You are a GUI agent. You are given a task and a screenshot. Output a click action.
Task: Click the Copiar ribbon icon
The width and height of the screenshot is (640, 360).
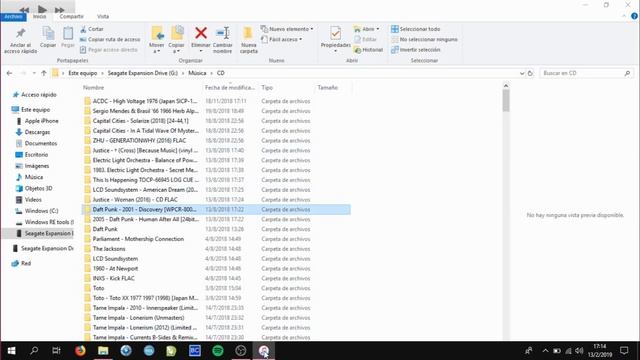point(48,33)
